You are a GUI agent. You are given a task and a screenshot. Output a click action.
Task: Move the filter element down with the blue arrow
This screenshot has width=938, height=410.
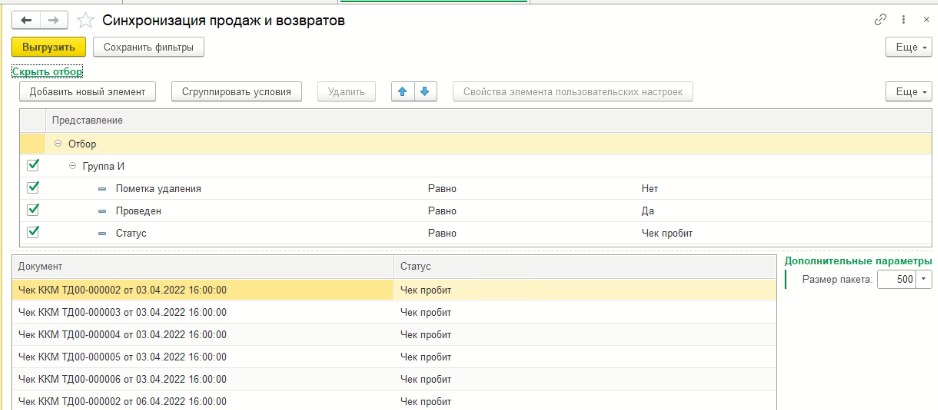pos(425,92)
